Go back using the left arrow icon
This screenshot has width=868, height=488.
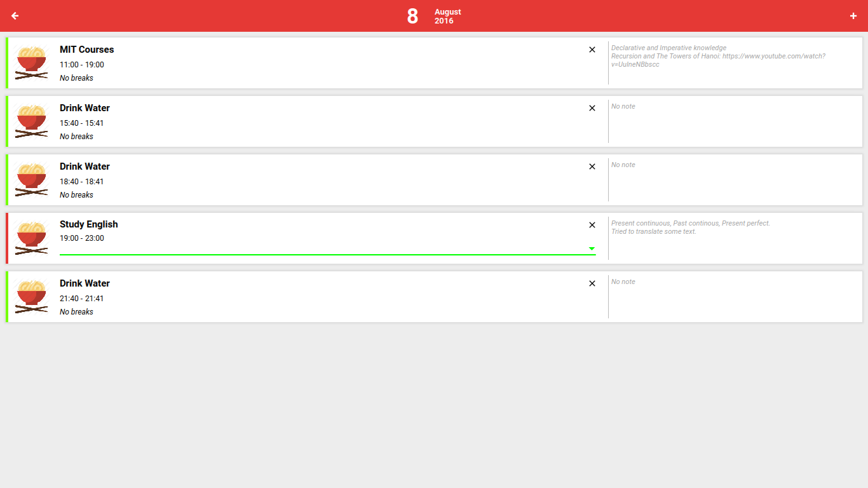click(15, 16)
